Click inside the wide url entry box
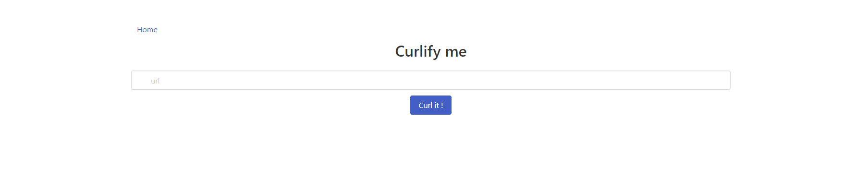 click(x=430, y=80)
